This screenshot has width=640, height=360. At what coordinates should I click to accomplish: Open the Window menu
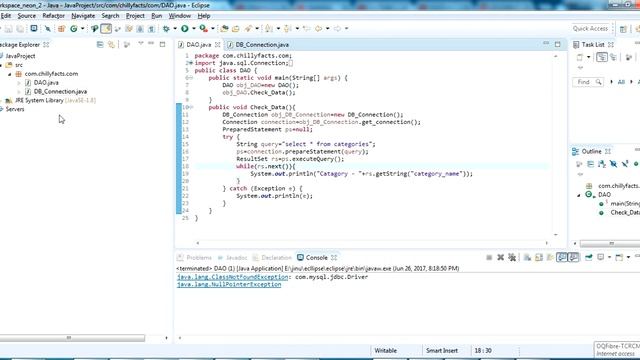(x=180, y=16)
